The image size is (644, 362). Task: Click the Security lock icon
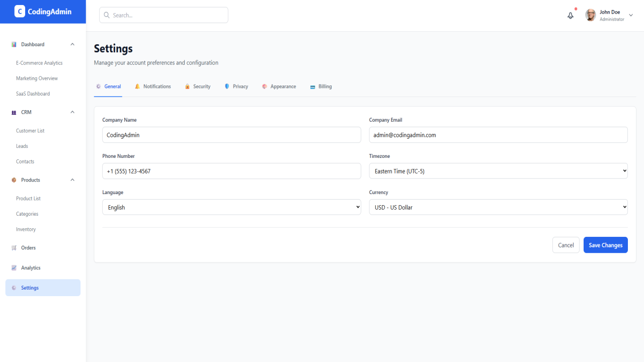pyautogui.click(x=187, y=86)
